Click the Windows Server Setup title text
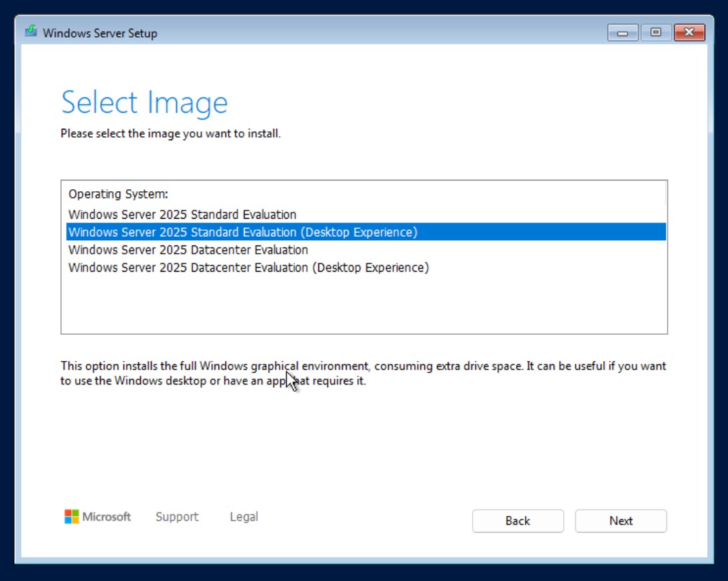This screenshot has width=728, height=581. [100, 33]
